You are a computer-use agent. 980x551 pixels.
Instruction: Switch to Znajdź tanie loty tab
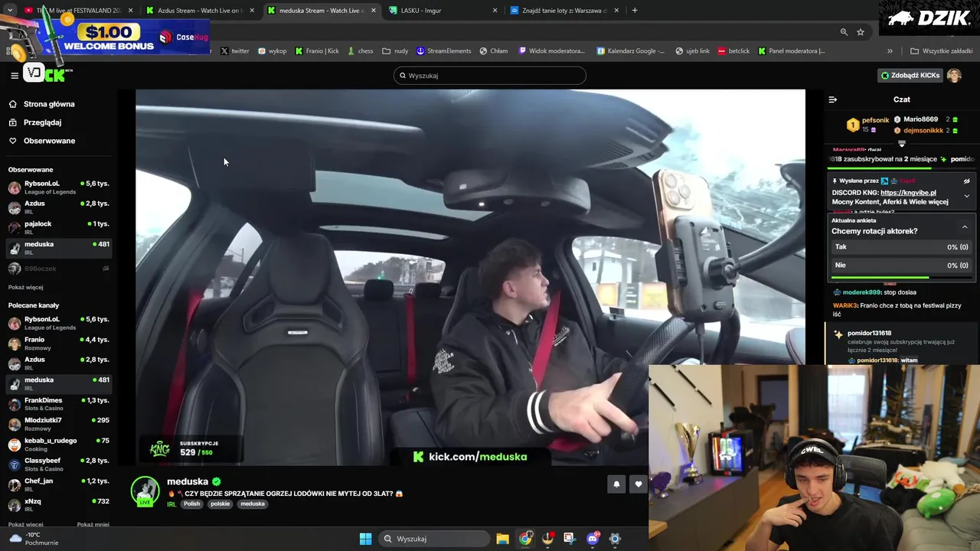click(x=564, y=11)
